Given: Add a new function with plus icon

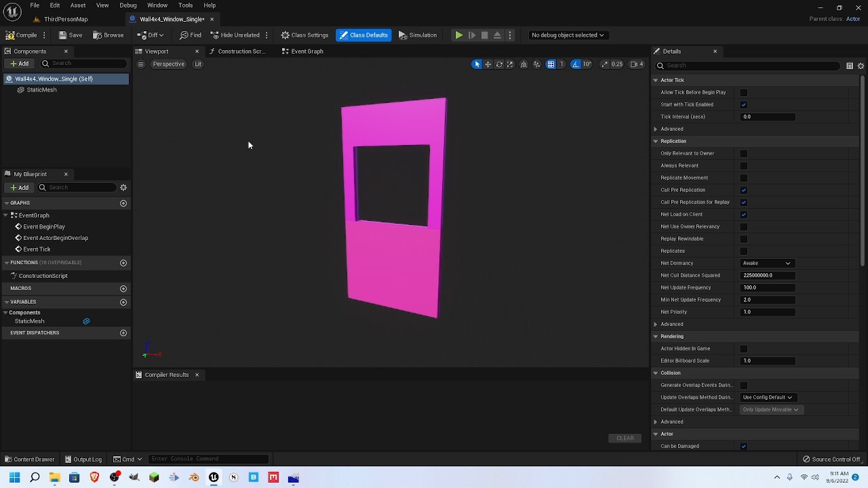Looking at the screenshot, I should 123,263.
